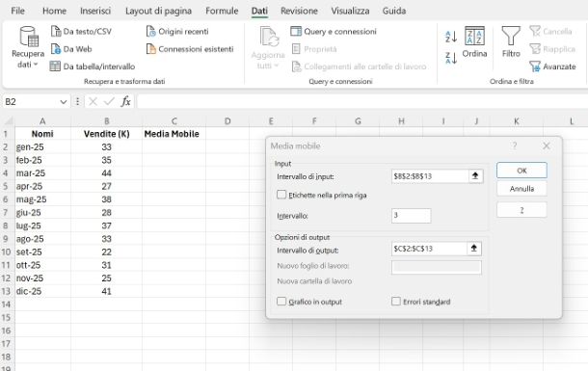Import data using Da Web
The height and width of the screenshot is (371, 588).
[71, 49]
